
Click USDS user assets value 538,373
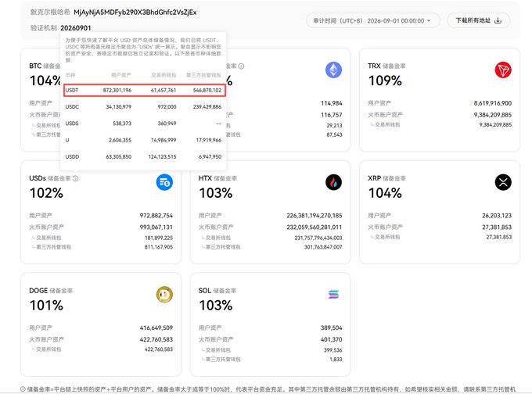[122, 124]
